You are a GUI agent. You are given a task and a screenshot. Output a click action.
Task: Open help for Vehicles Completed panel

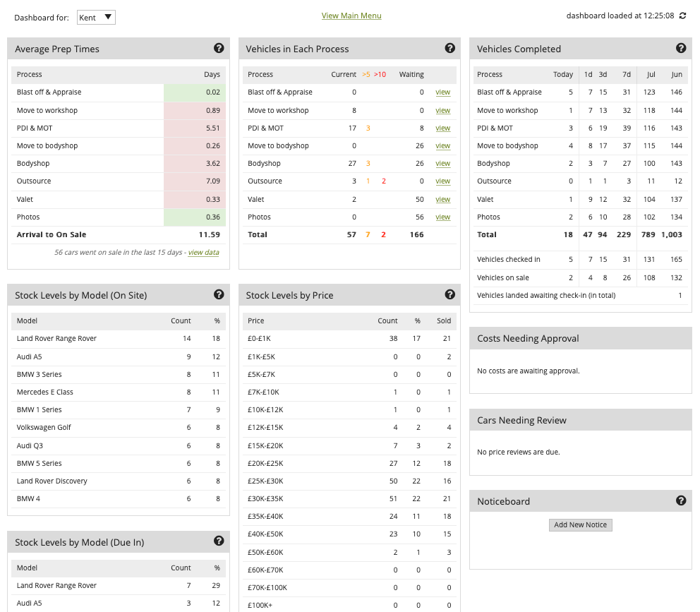point(681,48)
